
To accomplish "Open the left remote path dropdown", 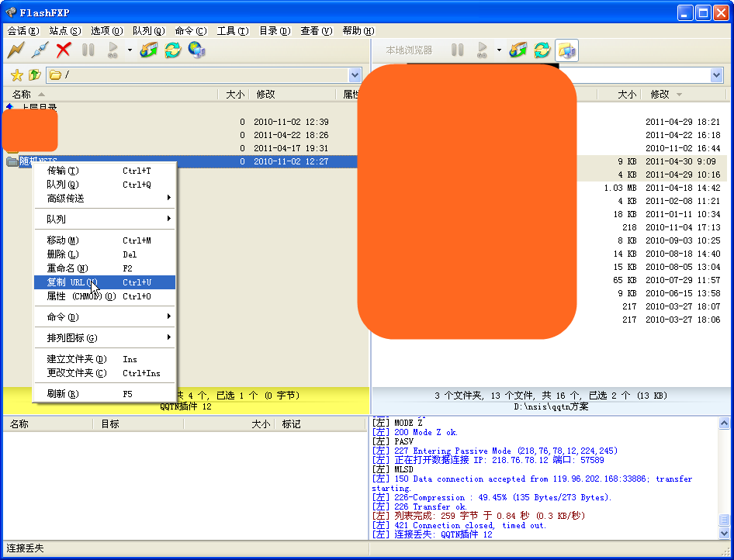I will [355, 75].
